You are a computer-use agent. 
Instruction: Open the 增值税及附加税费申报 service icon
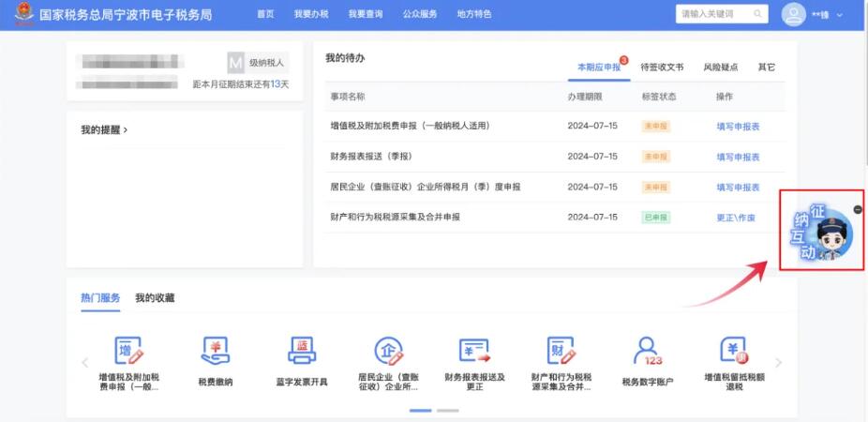128,352
